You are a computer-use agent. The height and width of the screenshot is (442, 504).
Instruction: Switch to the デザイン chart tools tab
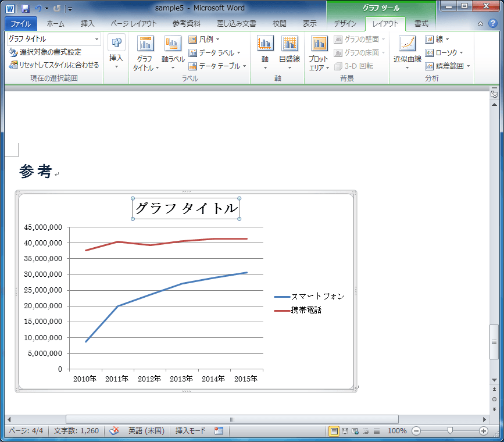point(345,24)
